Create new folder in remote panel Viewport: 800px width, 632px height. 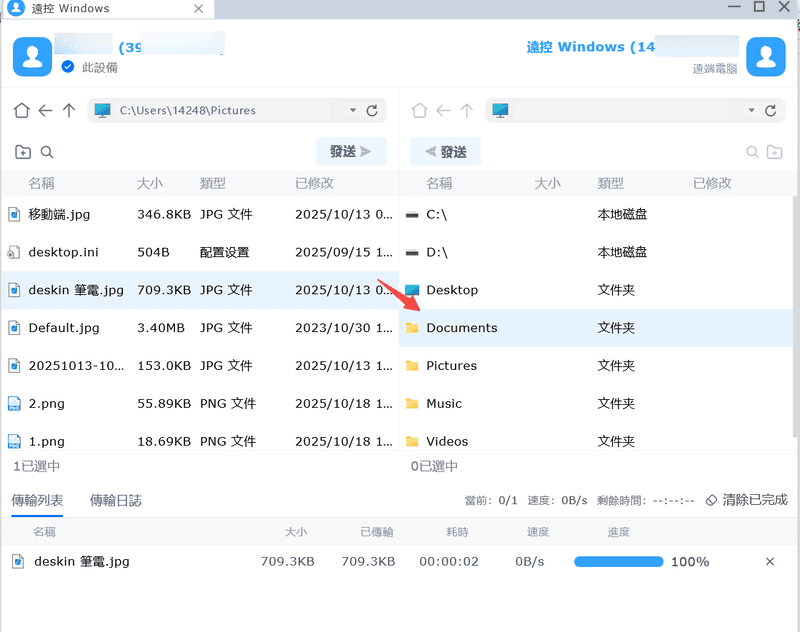(x=774, y=151)
